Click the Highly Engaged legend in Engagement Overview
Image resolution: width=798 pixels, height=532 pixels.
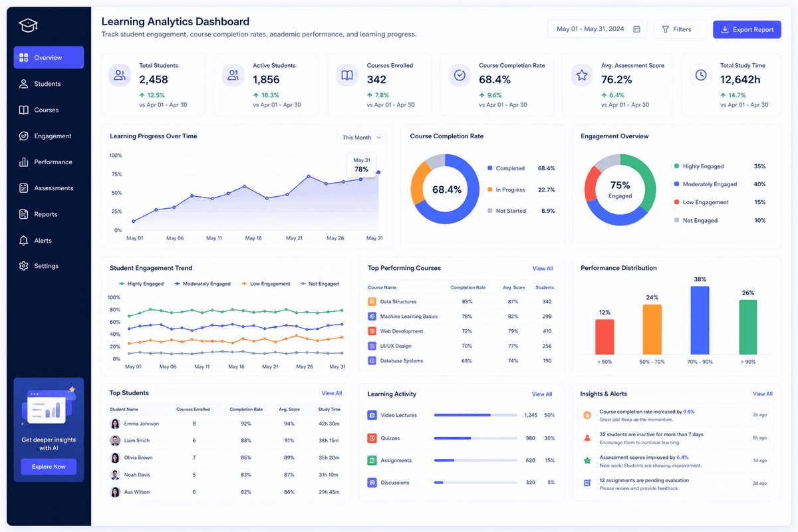pyautogui.click(x=699, y=166)
